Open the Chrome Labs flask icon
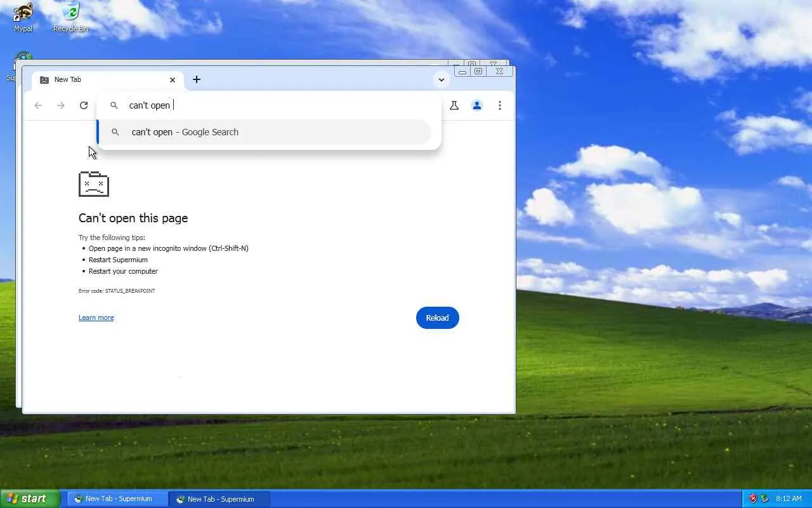Viewport: 812px width, 508px height. [x=454, y=105]
